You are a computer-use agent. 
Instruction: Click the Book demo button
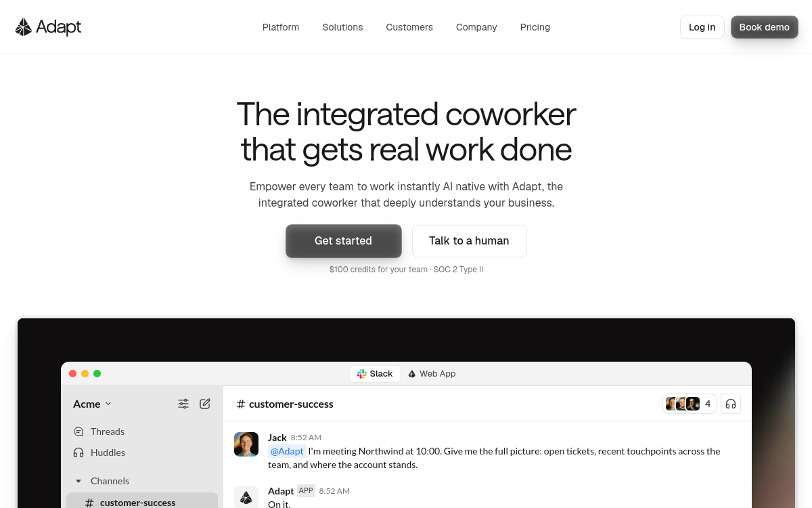coord(764,27)
